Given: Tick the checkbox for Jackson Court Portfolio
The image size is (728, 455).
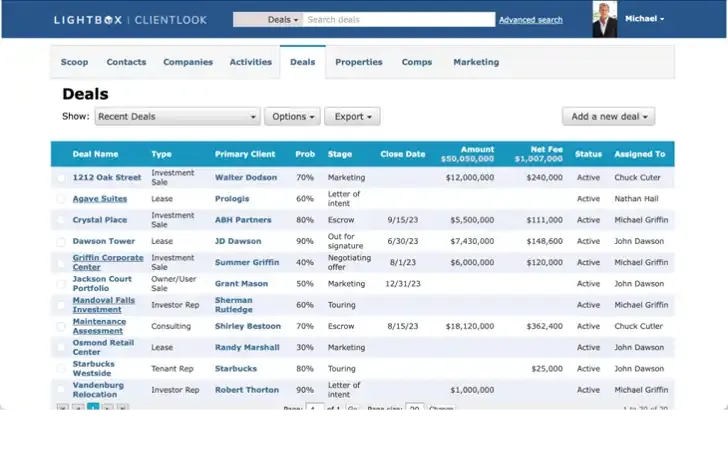Looking at the screenshot, I should click(61, 284).
